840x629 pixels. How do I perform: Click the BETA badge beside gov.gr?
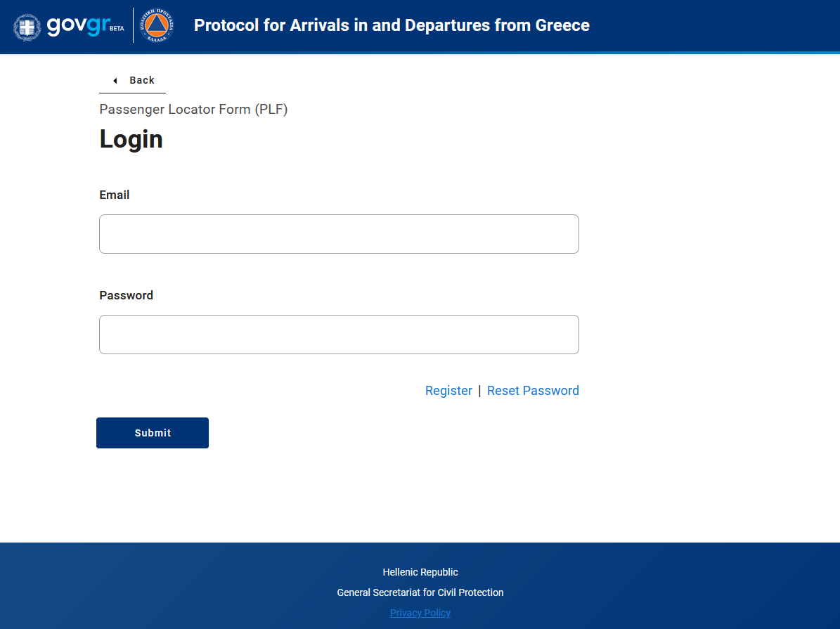pos(117,29)
